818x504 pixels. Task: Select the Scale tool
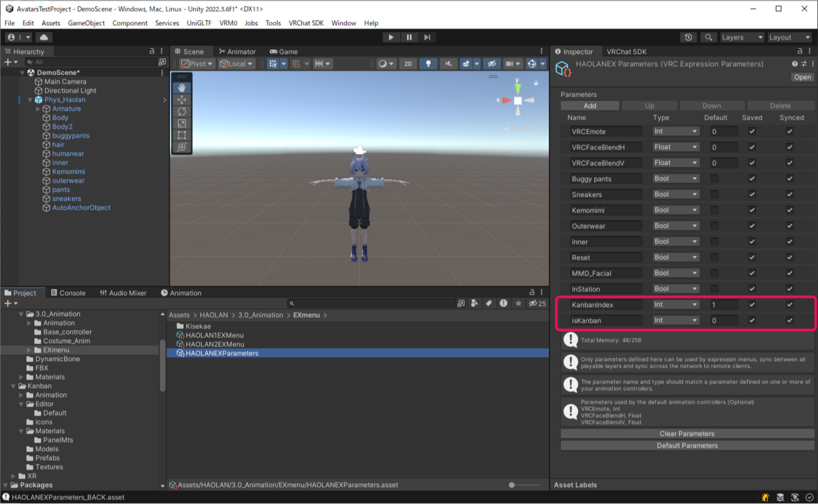(182, 123)
